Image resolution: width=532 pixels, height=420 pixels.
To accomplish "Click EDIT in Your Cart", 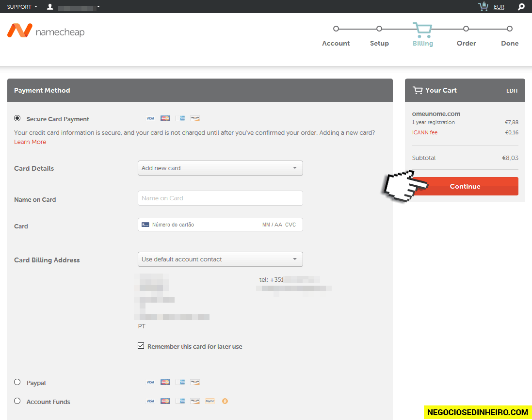I will [512, 91].
